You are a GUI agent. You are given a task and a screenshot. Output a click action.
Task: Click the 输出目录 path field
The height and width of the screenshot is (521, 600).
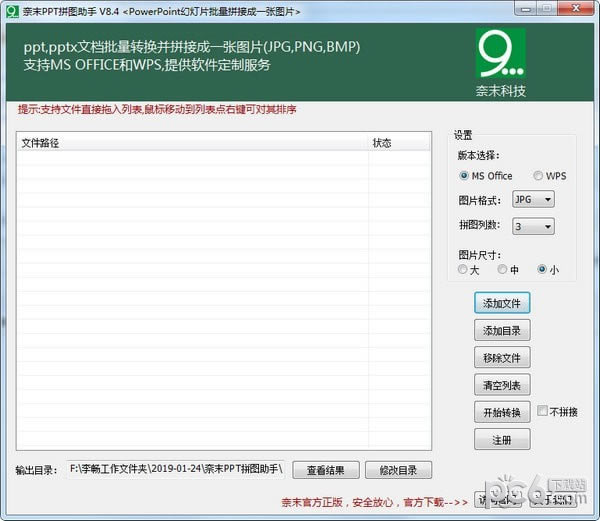(176, 469)
